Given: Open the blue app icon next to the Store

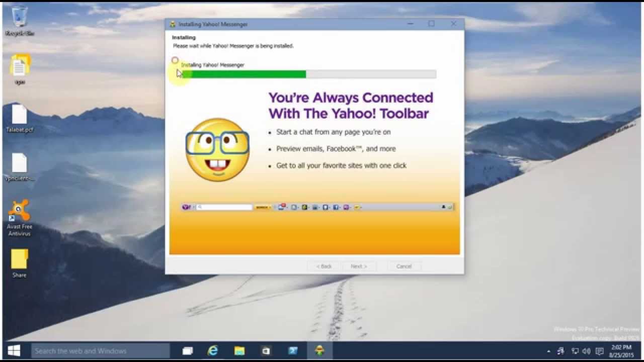Looking at the screenshot, I should click(x=292, y=351).
